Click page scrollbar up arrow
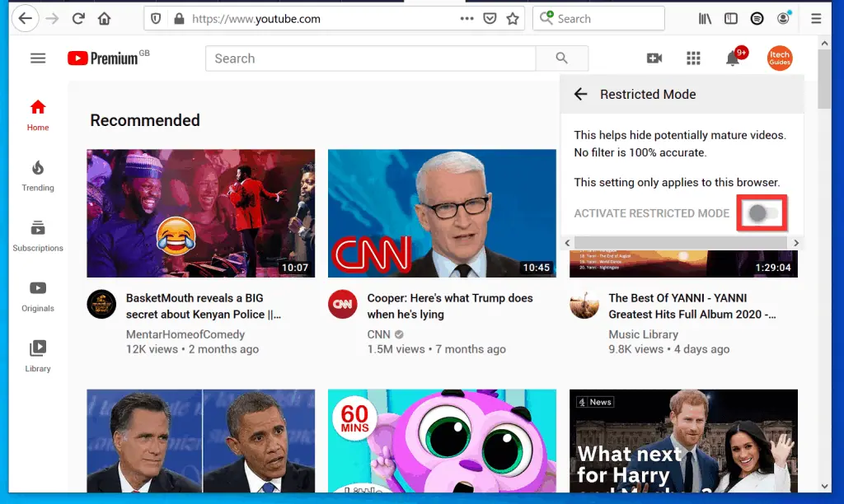The image size is (844, 504). point(824,43)
